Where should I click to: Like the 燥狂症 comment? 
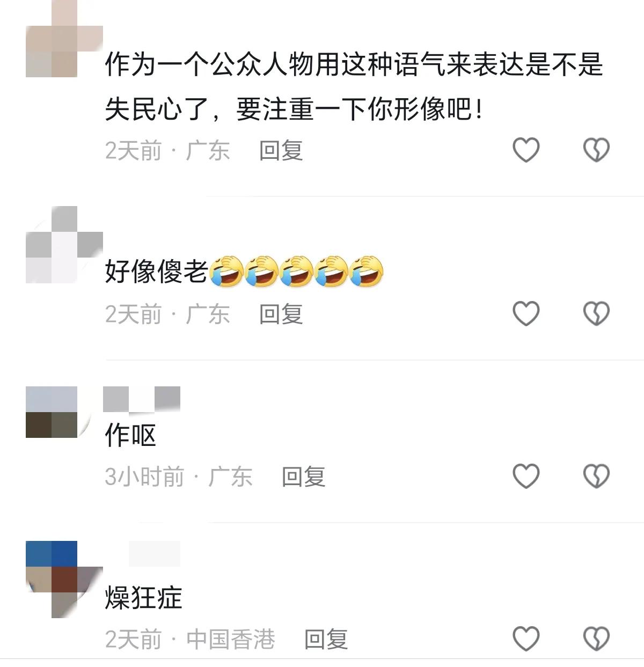[526, 639]
